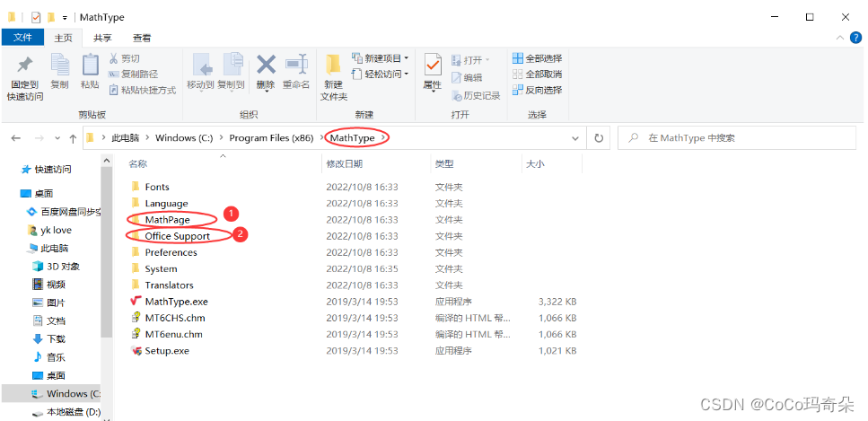Open Move to (移动到) menu
Viewport: 868px width, 421px height.
click(x=200, y=73)
